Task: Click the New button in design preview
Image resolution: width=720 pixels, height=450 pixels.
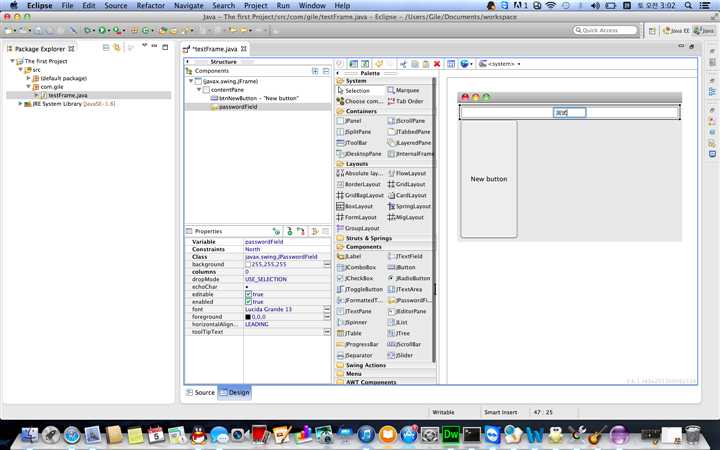Action: [489, 179]
